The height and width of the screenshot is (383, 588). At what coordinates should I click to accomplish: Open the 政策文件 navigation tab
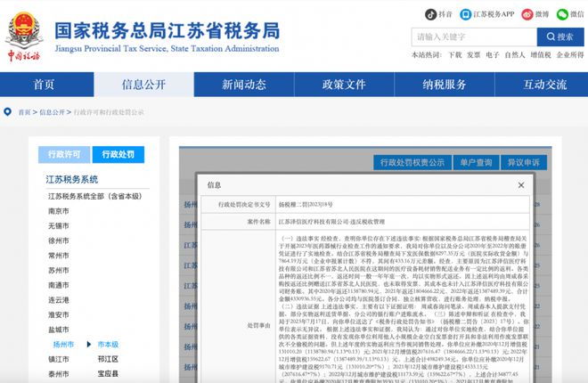344,85
